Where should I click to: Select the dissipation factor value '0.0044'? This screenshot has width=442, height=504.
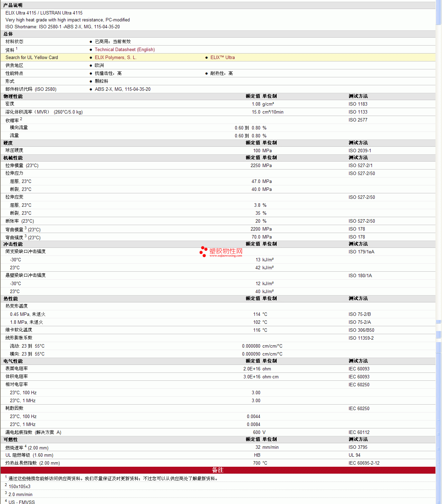(253, 417)
